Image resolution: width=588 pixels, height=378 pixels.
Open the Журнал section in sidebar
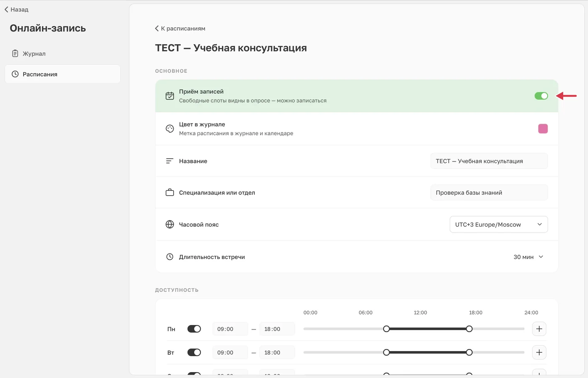tap(63, 53)
